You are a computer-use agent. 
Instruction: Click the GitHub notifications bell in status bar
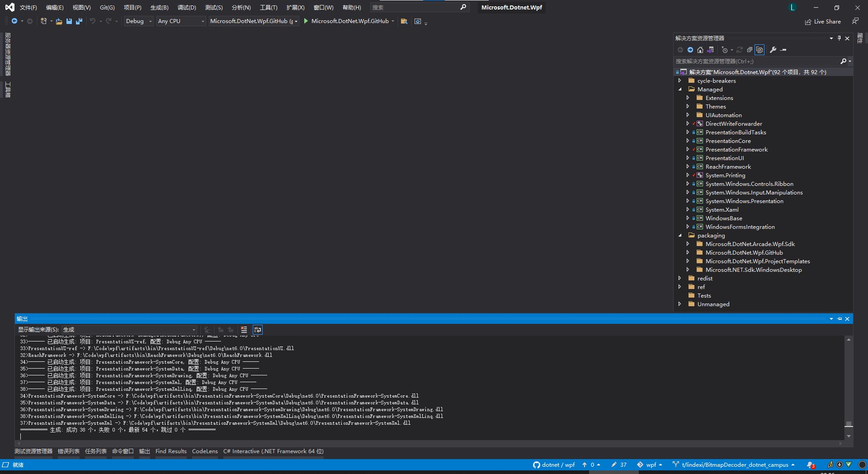(811, 465)
